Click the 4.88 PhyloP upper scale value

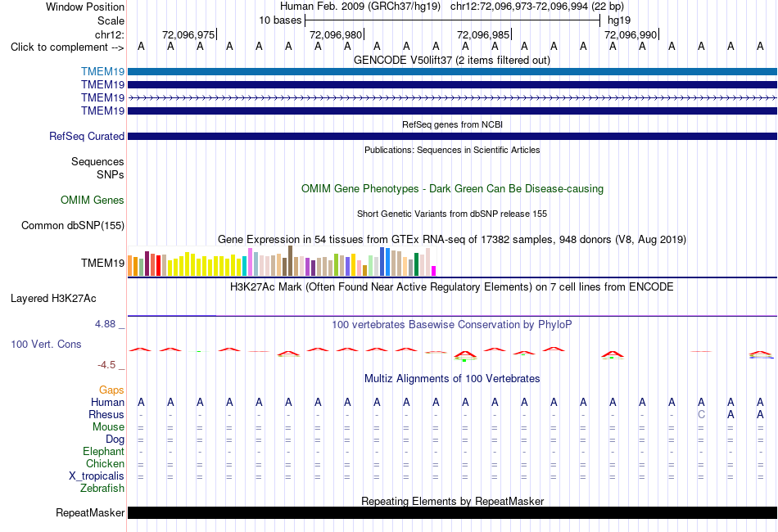pos(105,324)
